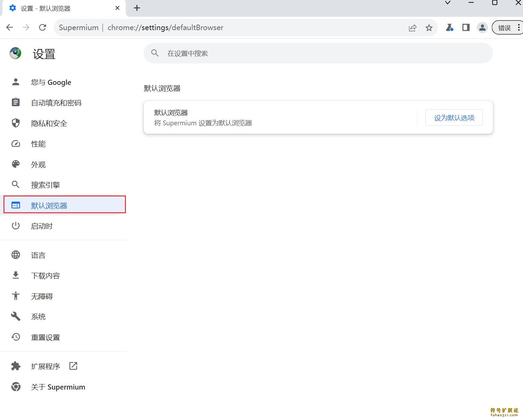523x420 pixels.
Task: Close the 设置 - 默认浏览器 tab
Action: coord(117,8)
